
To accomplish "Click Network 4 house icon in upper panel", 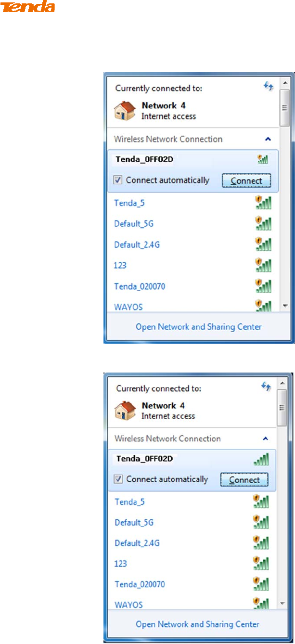I will click(124, 111).
